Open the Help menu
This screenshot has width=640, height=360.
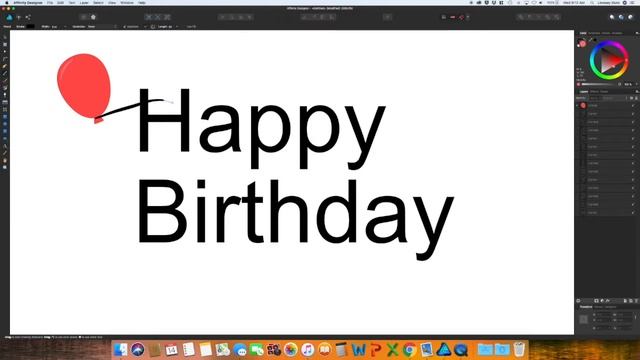[142, 2]
